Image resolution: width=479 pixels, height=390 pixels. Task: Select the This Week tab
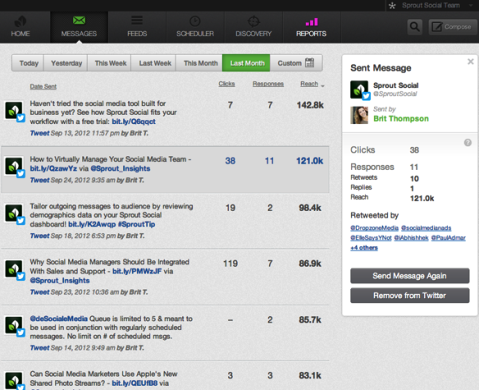(x=110, y=63)
